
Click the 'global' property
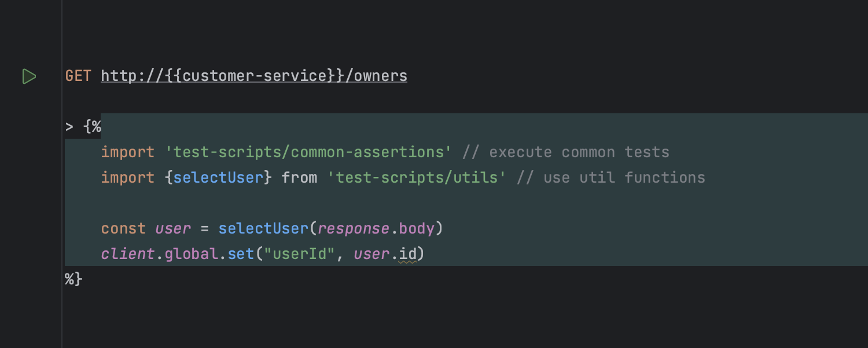click(191, 254)
